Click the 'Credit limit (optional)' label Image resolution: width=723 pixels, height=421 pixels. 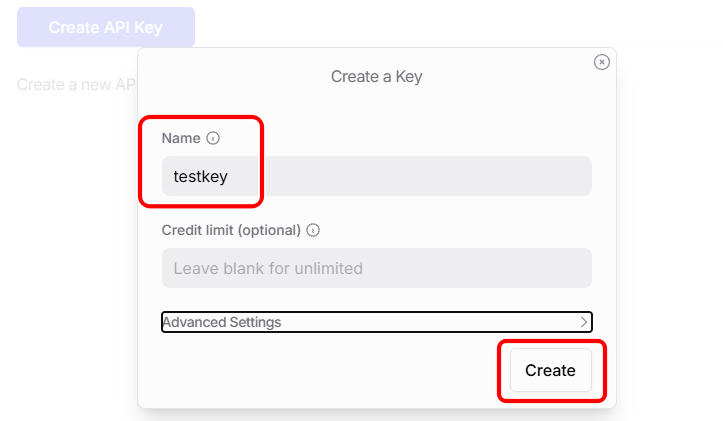231,230
